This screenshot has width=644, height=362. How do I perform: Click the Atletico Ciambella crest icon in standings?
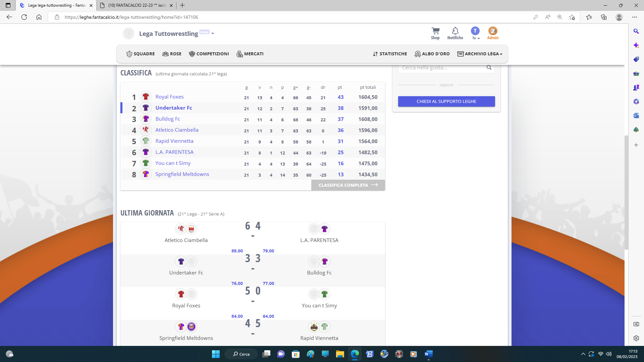click(146, 130)
